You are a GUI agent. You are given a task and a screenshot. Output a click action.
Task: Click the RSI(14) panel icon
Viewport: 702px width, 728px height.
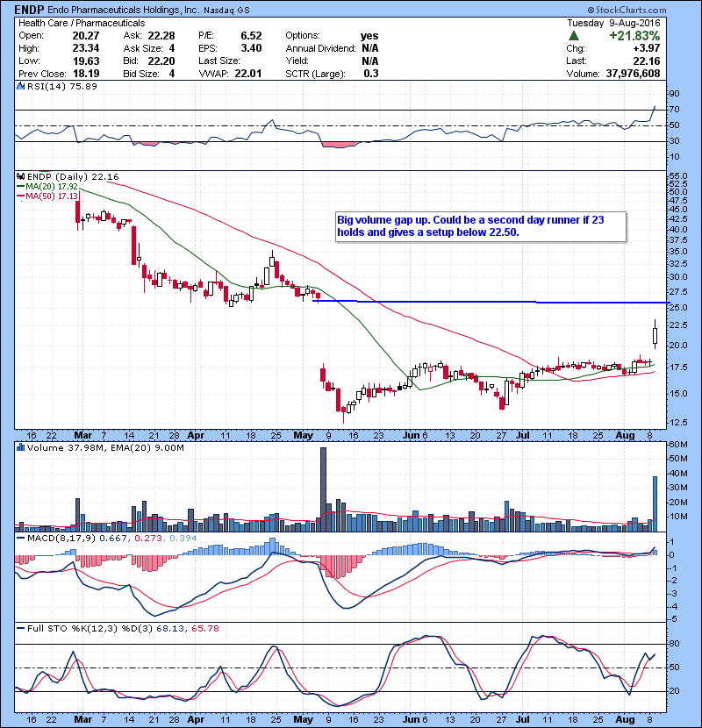[x=20, y=86]
